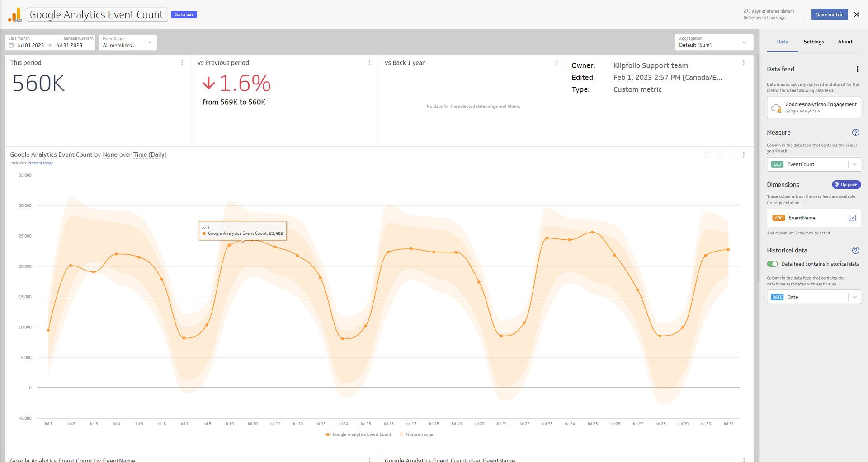The width and height of the screenshot is (868, 462).
Task: Click the DATE type badge
Action: pyautogui.click(x=777, y=297)
